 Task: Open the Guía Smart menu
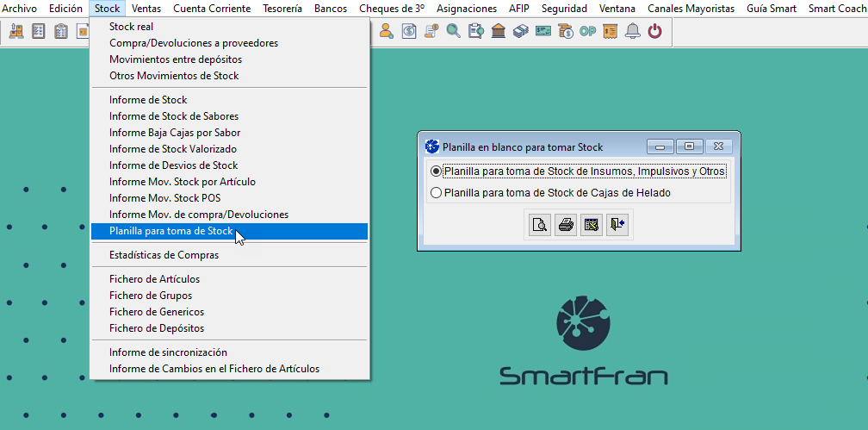coord(772,9)
